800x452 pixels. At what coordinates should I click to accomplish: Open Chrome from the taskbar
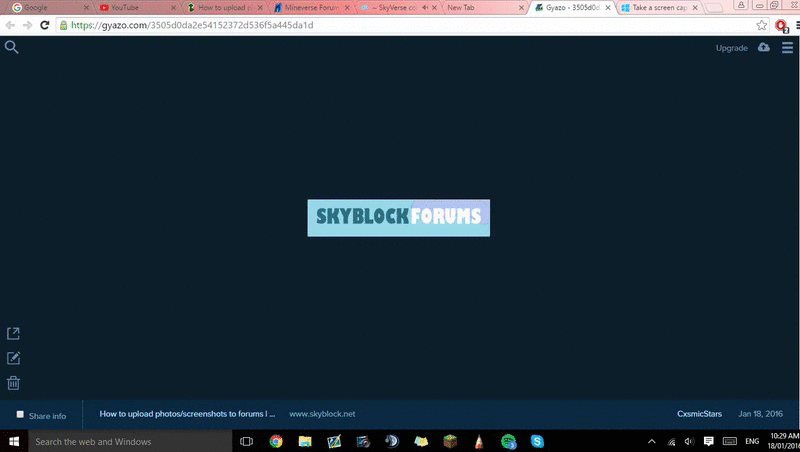point(276,441)
